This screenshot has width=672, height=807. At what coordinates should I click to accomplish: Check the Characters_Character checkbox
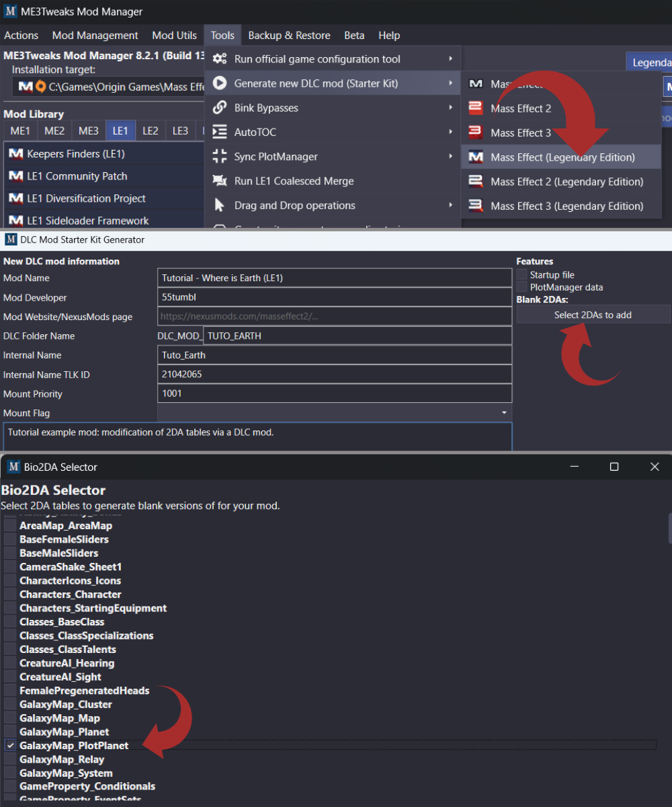[x=10, y=594]
